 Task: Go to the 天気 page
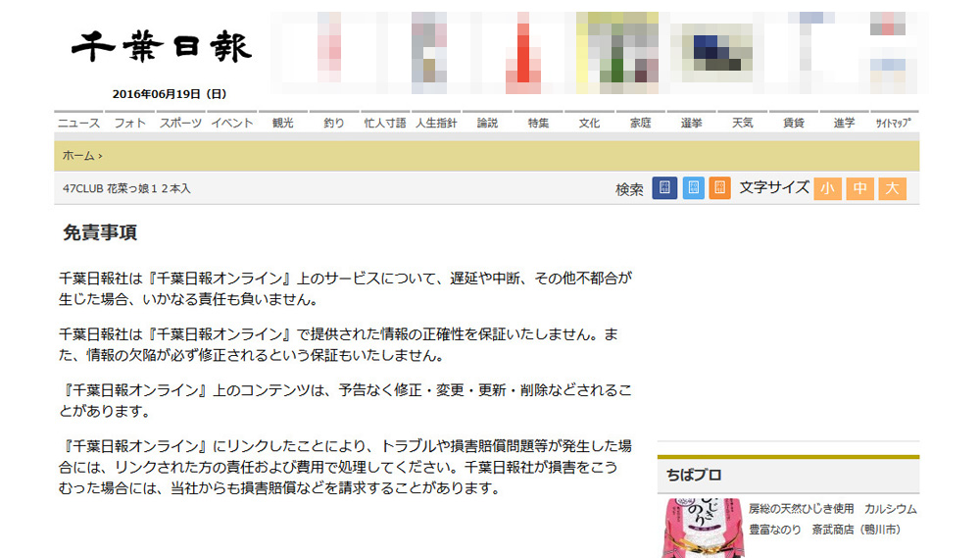[742, 124]
